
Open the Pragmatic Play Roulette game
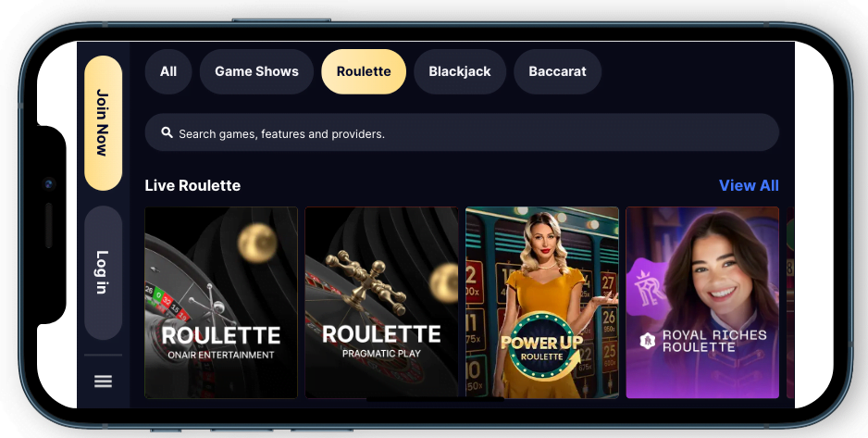click(381, 302)
